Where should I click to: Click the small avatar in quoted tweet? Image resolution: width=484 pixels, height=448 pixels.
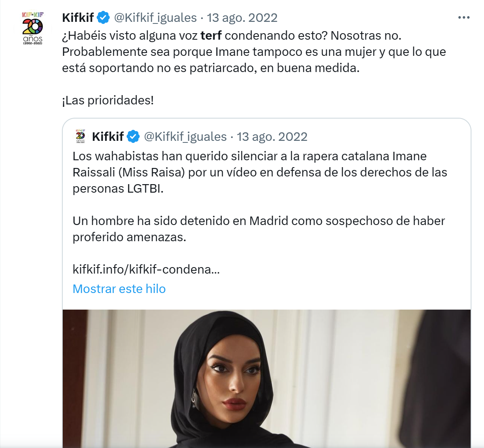(x=80, y=136)
